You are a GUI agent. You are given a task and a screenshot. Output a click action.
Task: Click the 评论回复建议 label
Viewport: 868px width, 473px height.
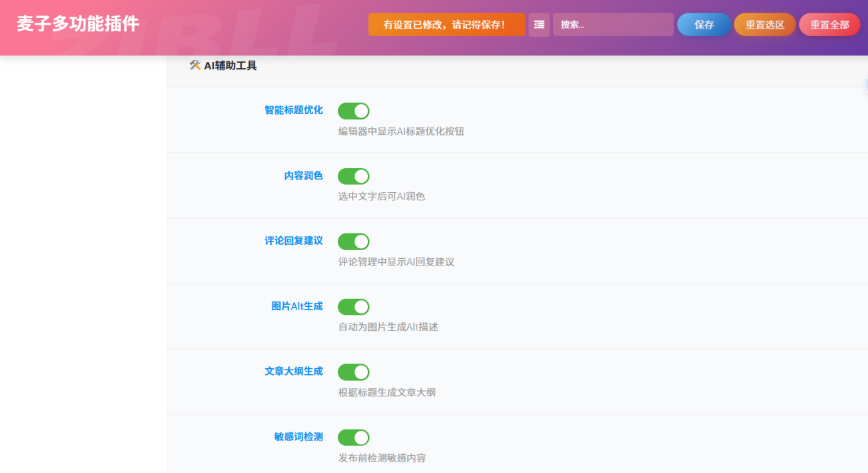(293, 241)
